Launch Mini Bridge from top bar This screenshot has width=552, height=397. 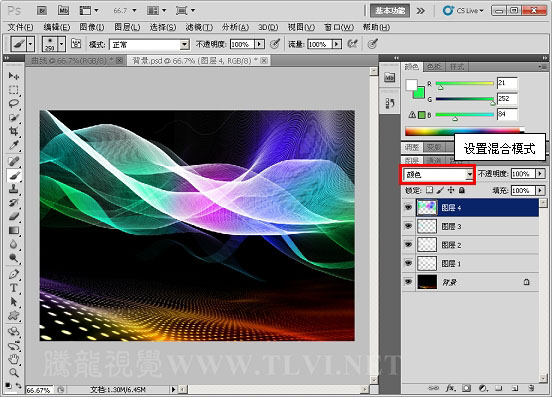(63, 11)
